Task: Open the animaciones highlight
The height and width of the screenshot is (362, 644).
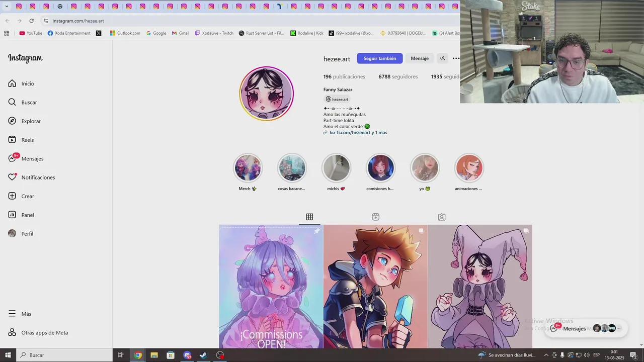Action: 469,168
